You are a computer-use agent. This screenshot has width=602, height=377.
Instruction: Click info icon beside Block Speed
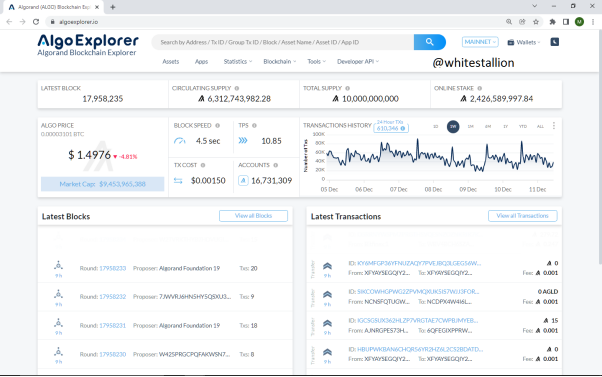[x=217, y=126]
